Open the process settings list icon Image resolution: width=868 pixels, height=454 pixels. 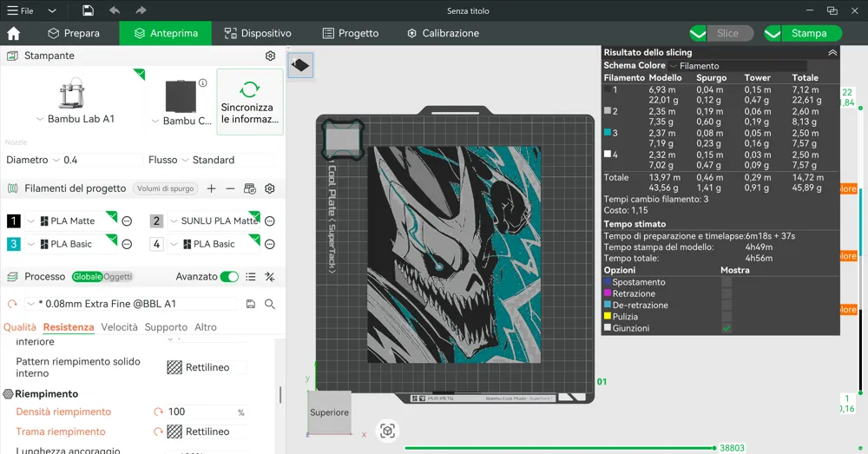coord(251,277)
